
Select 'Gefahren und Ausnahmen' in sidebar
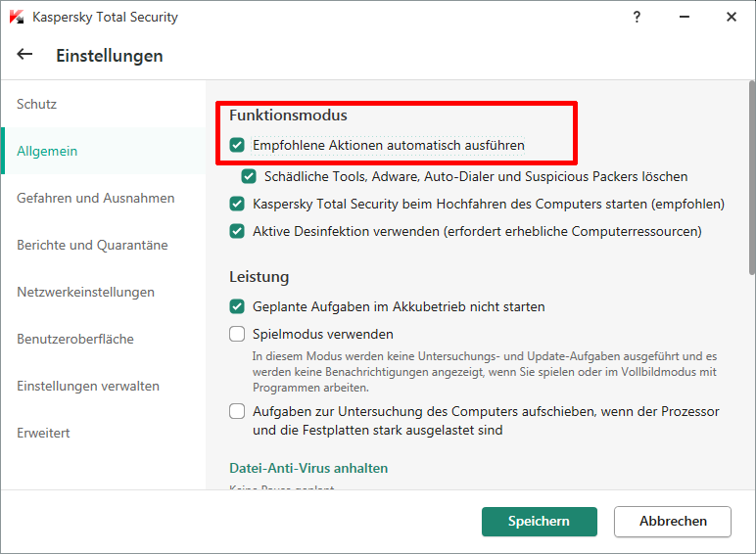[95, 198]
